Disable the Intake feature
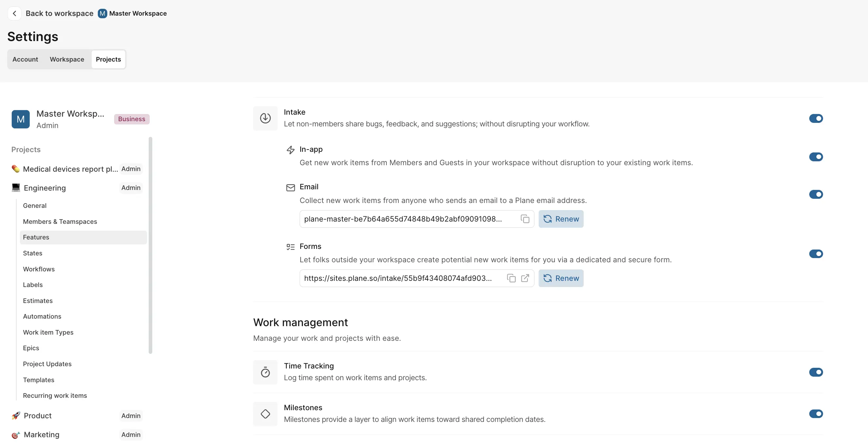Screen dimensions: 868x447 pyautogui.click(x=816, y=118)
